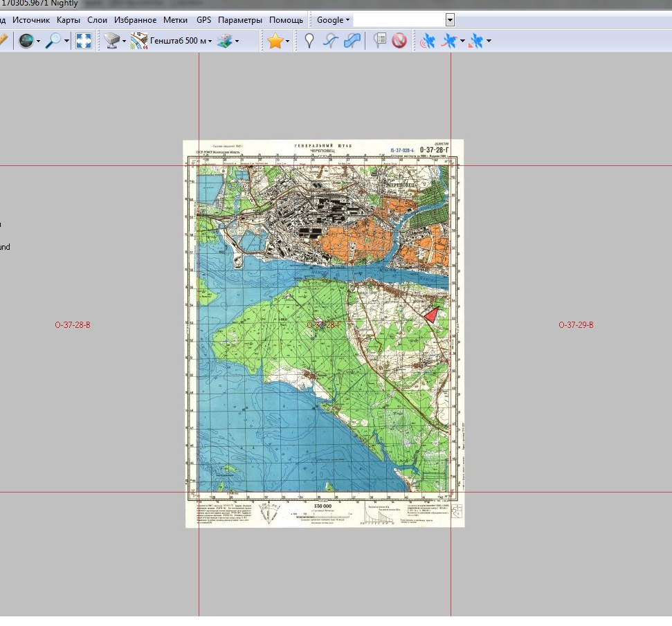Click the red triangle marker on map
The width and height of the screenshot is (672, 626).
pos(431,315)
